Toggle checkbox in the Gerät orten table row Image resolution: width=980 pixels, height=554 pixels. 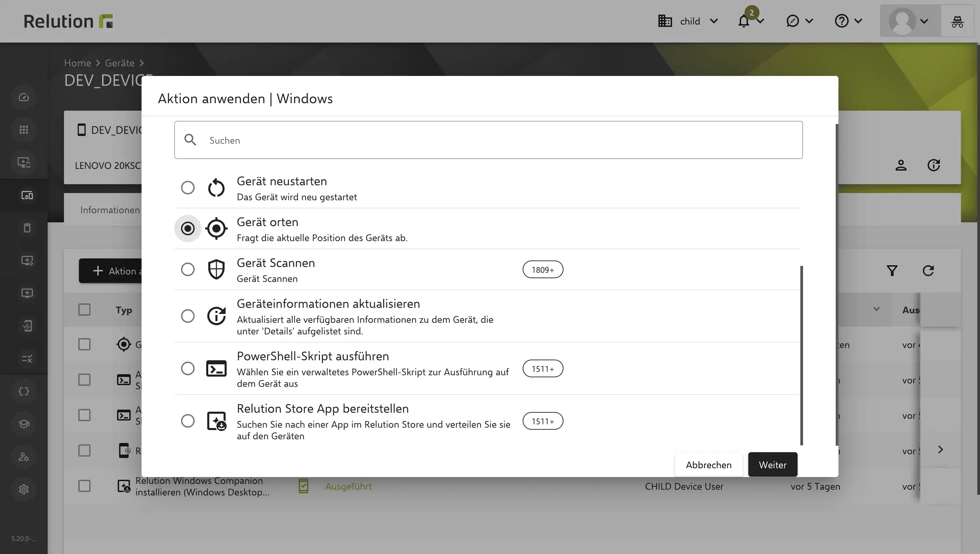[84, 345]
